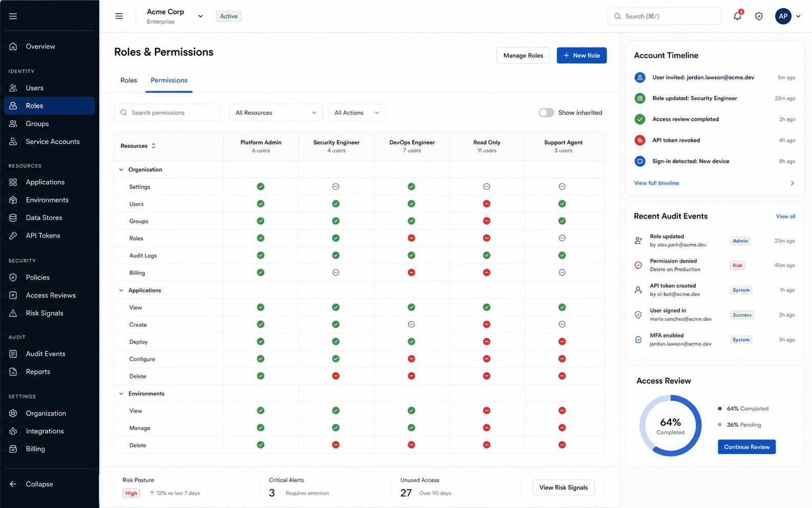812x508 pixels.
Task: Toggle DevOps Engineer Roles permission
Action: (x=411, y=238)
